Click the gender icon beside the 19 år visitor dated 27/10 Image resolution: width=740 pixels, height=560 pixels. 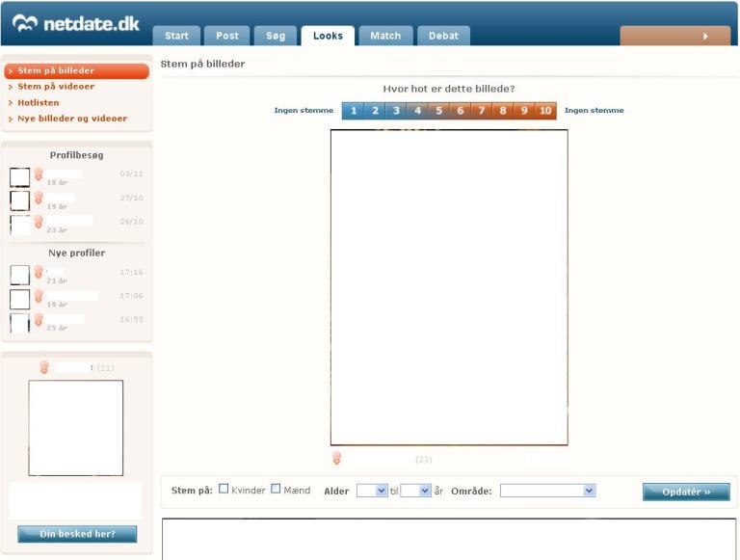click(39, 198)
